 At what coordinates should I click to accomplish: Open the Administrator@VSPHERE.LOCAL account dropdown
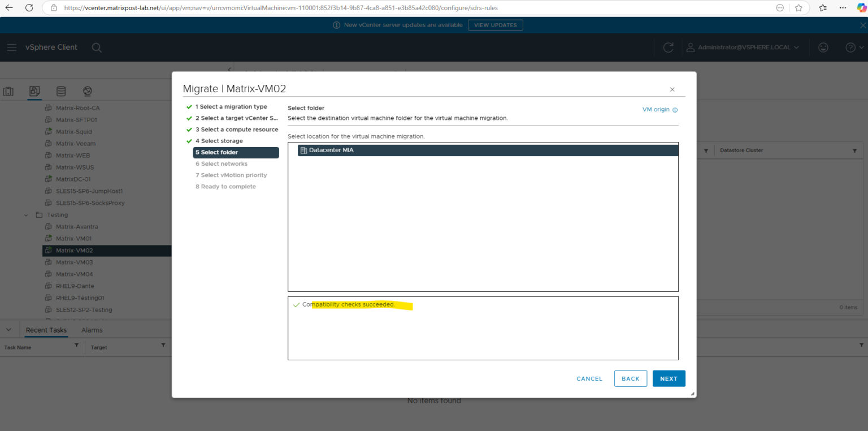pyautogui.click(x=744, y=48)
